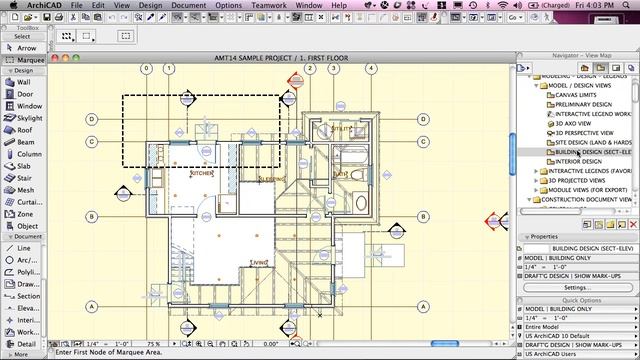Select the Arrow tool
Image resolution: width=640 pixels, height=360 pixels.
(x=23, y=48)
